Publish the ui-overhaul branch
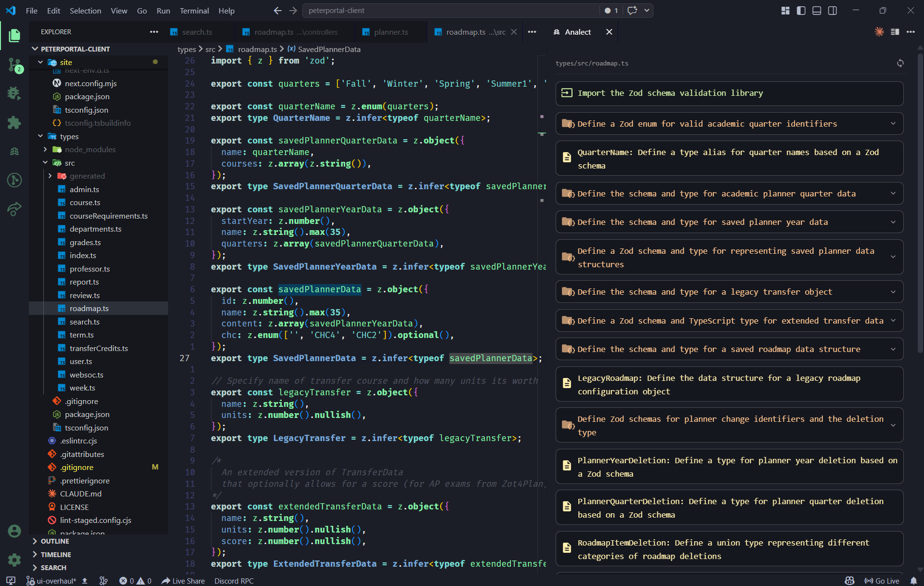 85,581
